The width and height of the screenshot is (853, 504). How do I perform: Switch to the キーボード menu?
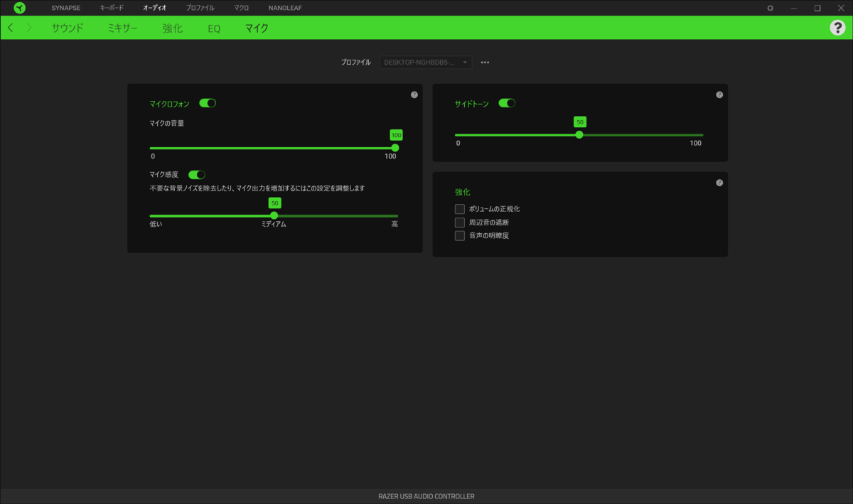112,8
